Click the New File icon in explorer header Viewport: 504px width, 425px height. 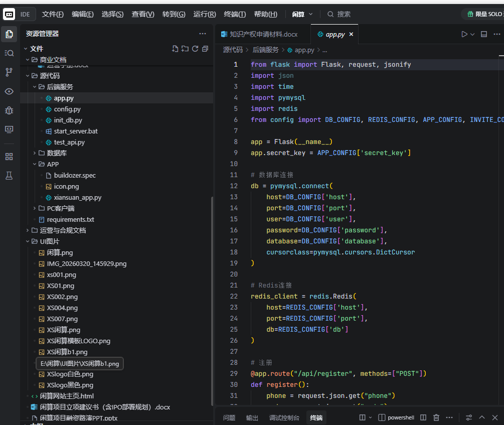pyautogui.click(x=175, y=49)
